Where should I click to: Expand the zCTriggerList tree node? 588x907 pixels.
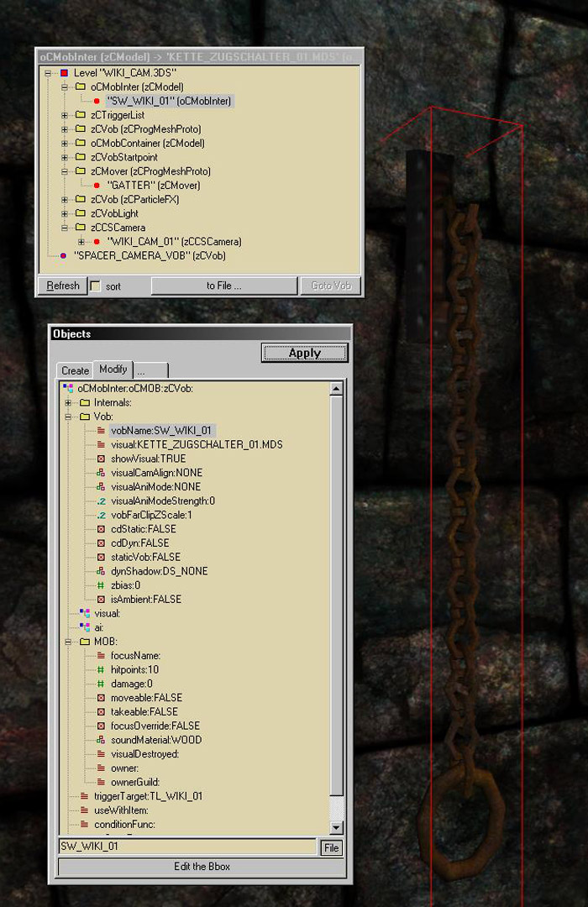65,115
